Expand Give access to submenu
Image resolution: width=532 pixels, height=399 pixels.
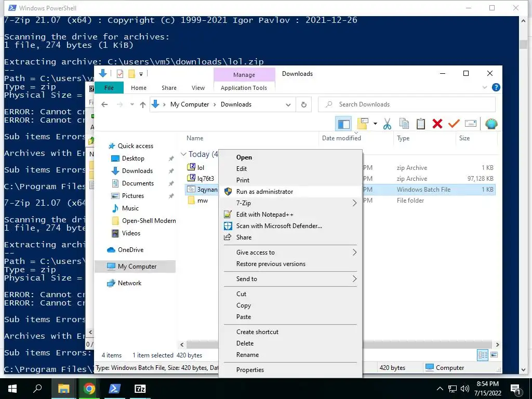pos(290,252)
